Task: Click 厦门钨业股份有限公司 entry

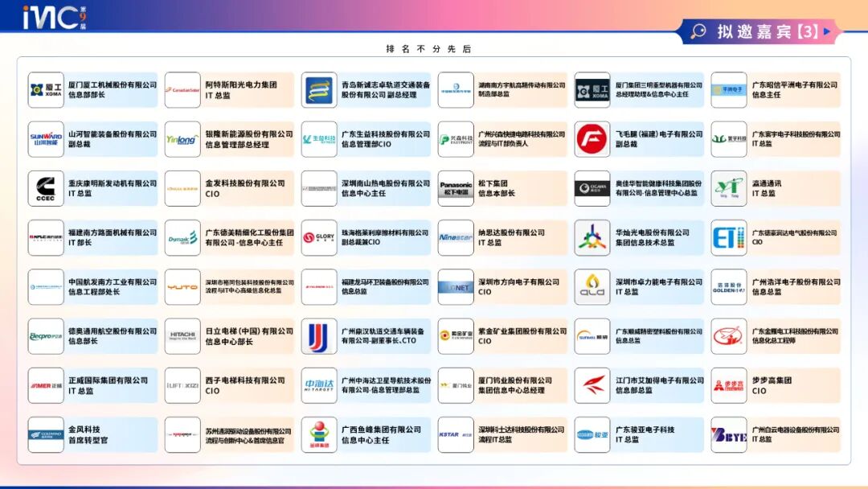Action: click(x=515, y=385)
